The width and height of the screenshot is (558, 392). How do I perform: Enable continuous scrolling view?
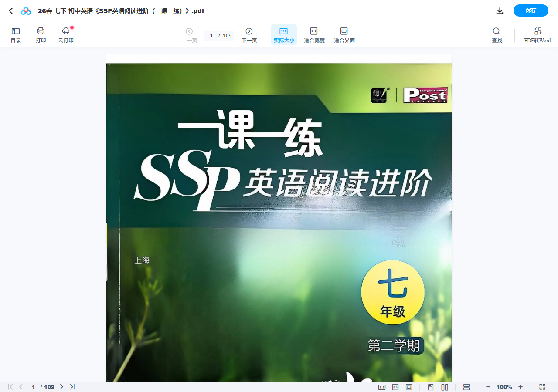click(x=466, y=387)
